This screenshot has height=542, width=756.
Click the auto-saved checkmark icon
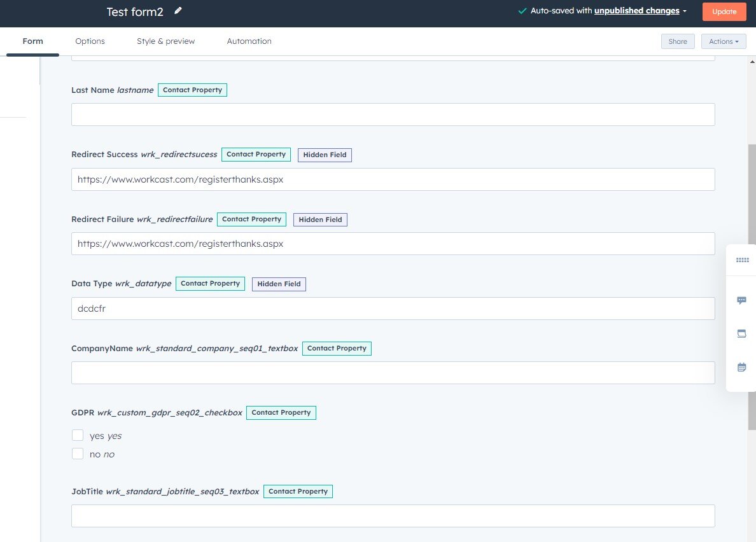point(522,11)
